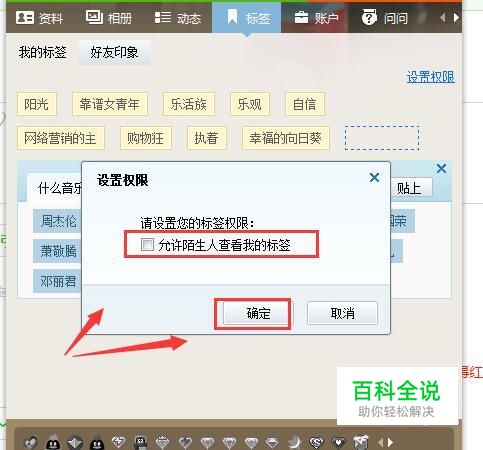Viewport: 483px width, 450px height.
Task: Select the 执着 tag
Action: click(x=207, y=138)
